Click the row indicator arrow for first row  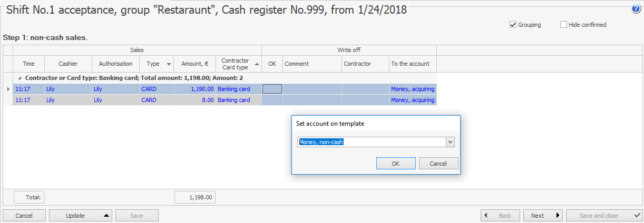click(x=7, y=89)
